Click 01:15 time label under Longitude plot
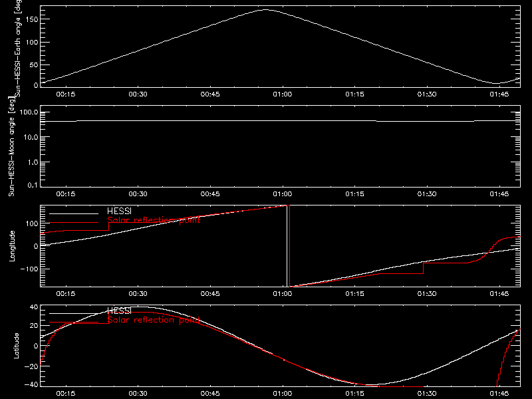Image resolution: width=532 pixels, height=399 pixels. coord(355,294)
